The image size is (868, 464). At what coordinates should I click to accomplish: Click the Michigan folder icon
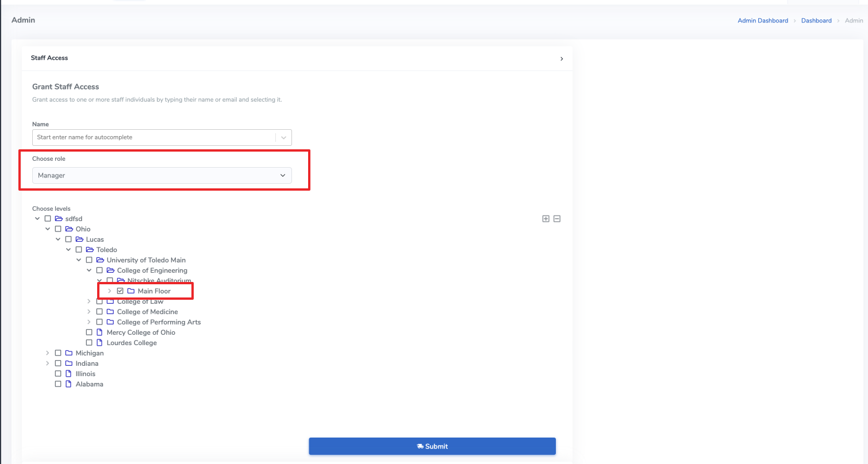point(68,353)
